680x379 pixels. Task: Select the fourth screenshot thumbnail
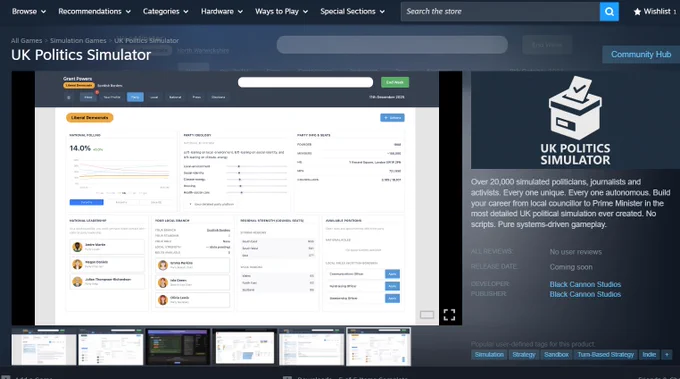point(245,347)
